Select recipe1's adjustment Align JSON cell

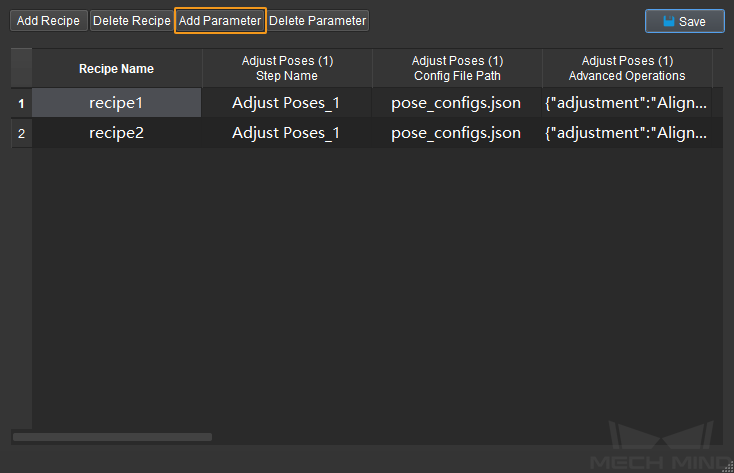pos(627,103)
